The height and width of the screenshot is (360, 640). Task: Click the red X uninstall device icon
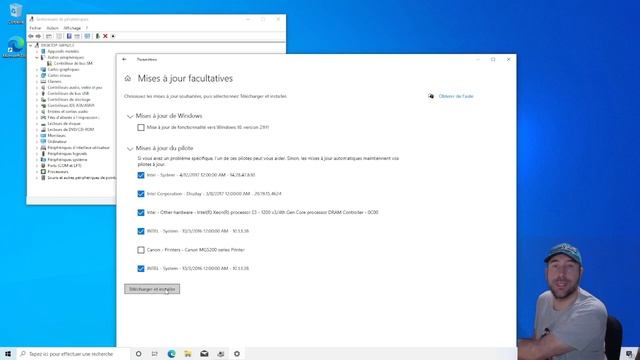(x=105, y=36)
